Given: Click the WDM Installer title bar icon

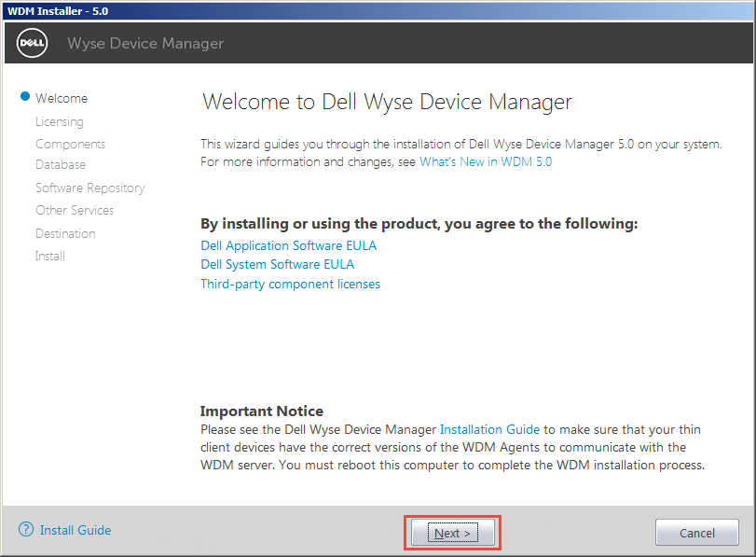Looking at the screenshot, I should (9, 9).
